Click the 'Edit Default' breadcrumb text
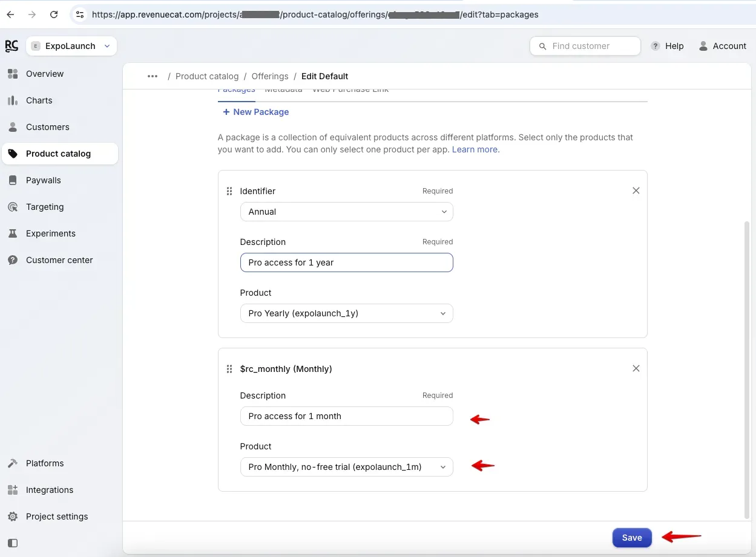 point(325,76)
